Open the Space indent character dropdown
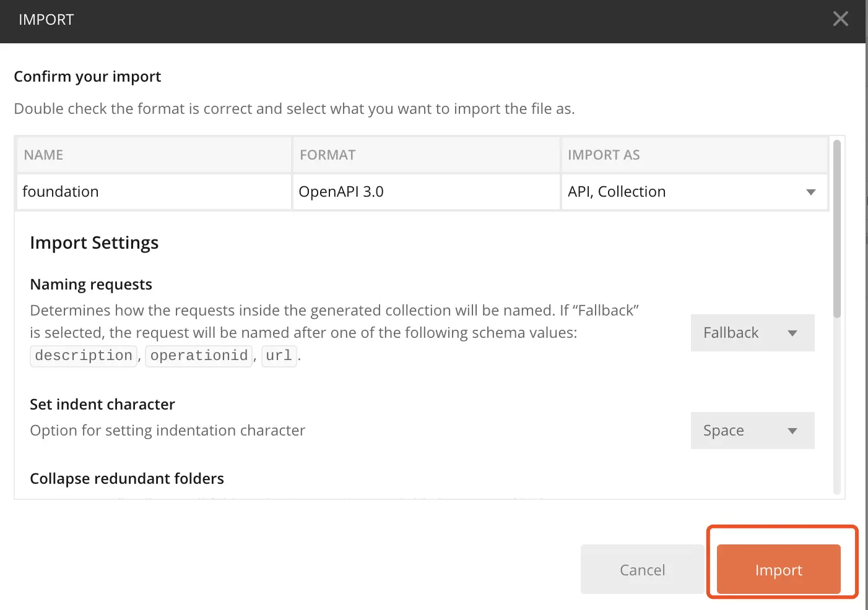868x610 pixels. [752, 431]
